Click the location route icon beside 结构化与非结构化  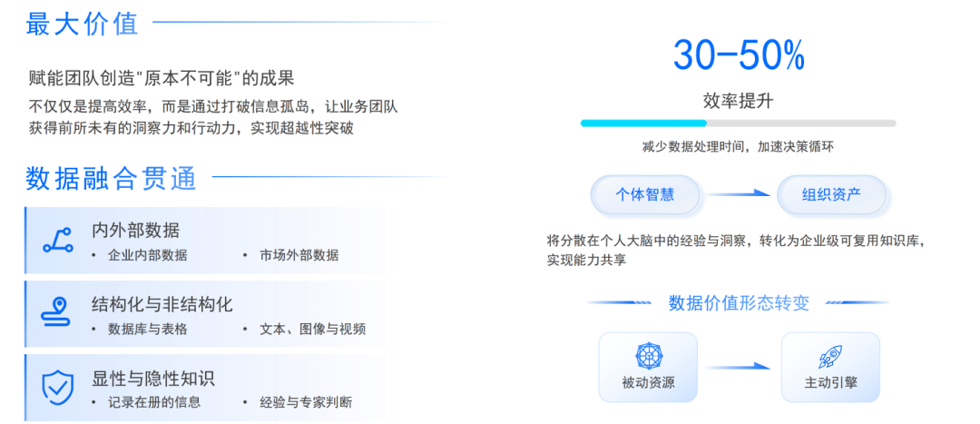pos(57,312)
